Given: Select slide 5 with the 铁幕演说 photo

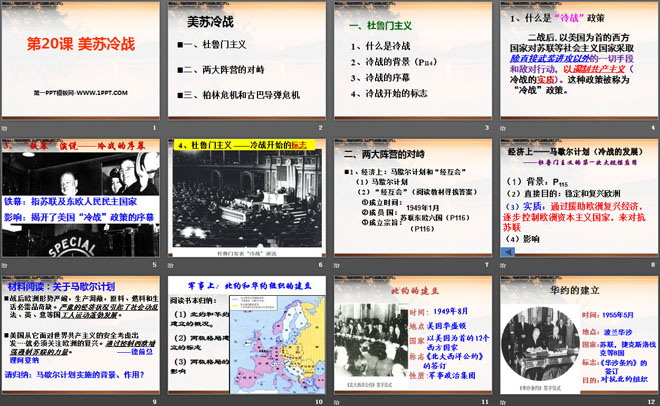Looking at the screenshot, I should tap(80, 198).
